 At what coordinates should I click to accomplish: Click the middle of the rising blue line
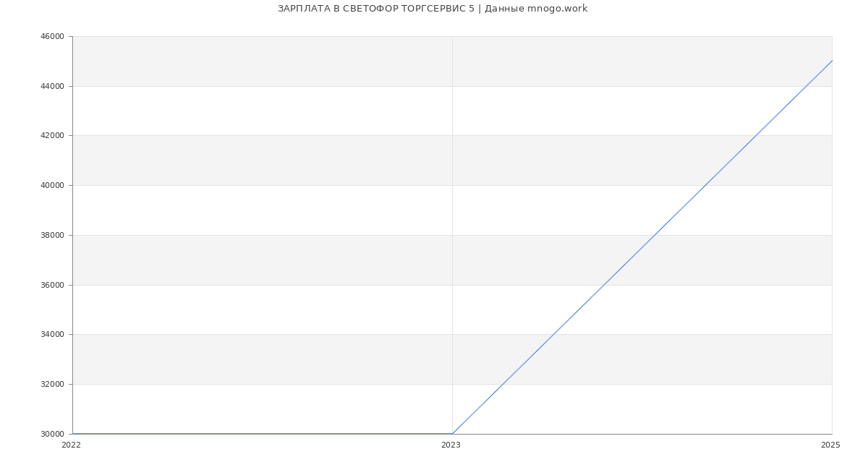tap(642, 247)
